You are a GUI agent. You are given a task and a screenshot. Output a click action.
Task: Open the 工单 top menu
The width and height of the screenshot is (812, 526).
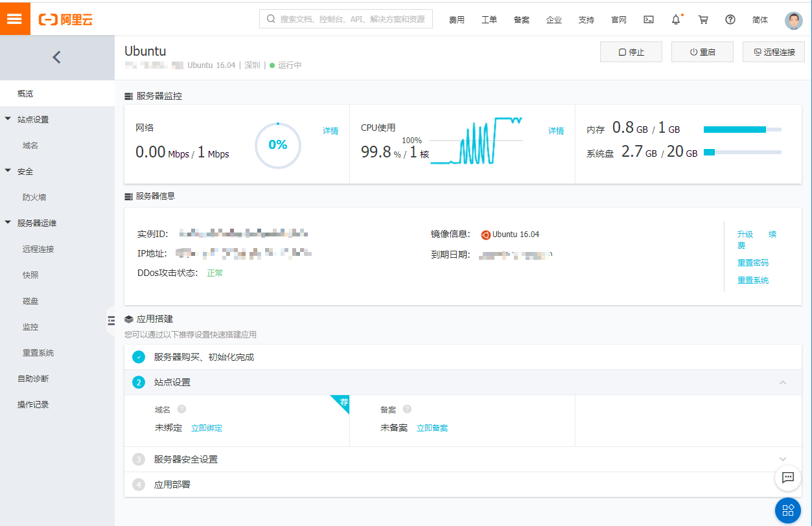click(489, 19)
